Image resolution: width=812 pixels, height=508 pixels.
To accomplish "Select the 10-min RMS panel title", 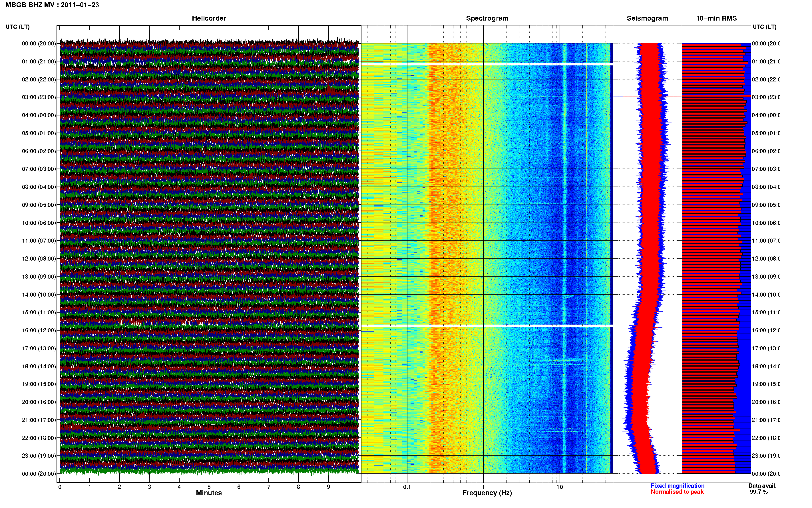I will [x=716, y=18].
